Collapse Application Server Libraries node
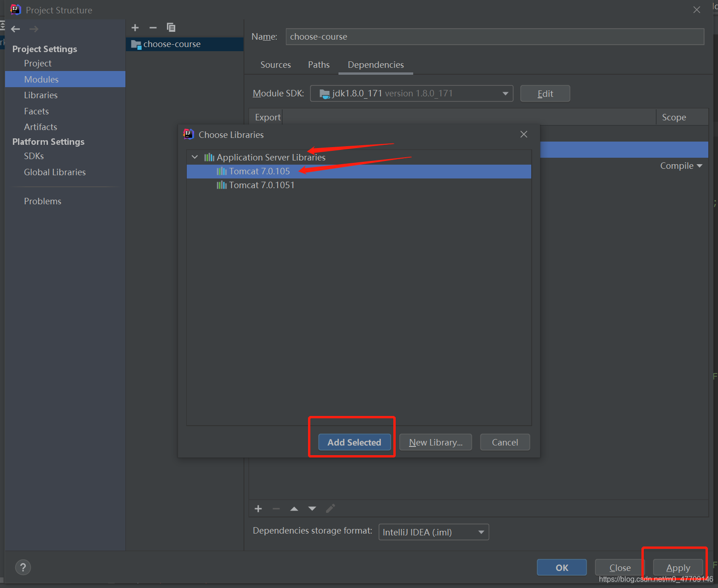Screen dimensions: 718x588 (x=195, y=157)
